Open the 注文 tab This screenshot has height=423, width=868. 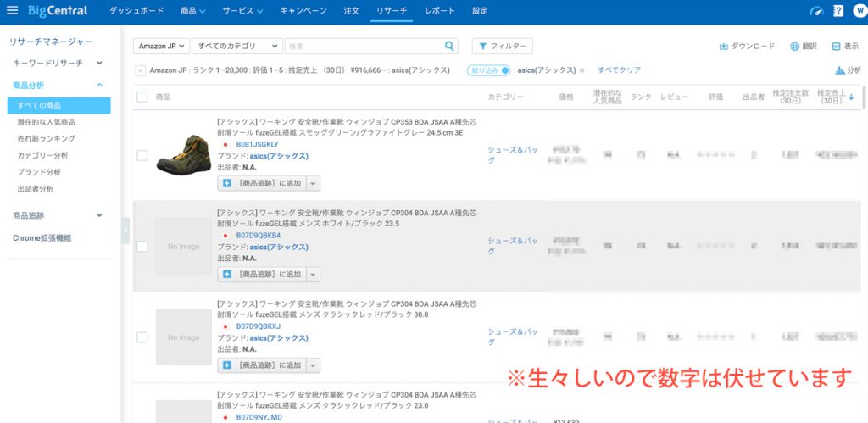pyautogui.click(x=352, y=11)
